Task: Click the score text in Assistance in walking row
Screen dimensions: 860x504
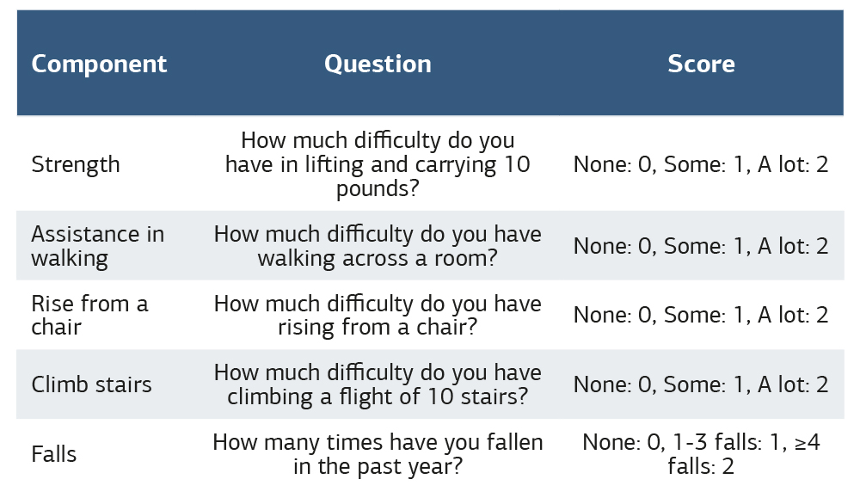Action: pyautogui.click(x=701, y=246)
